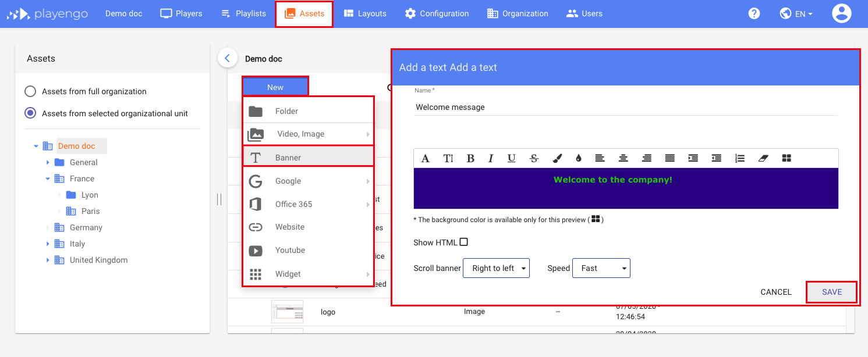
Task: Click the Website link icon
Action: pyautogui.click(x=256, y=227)
